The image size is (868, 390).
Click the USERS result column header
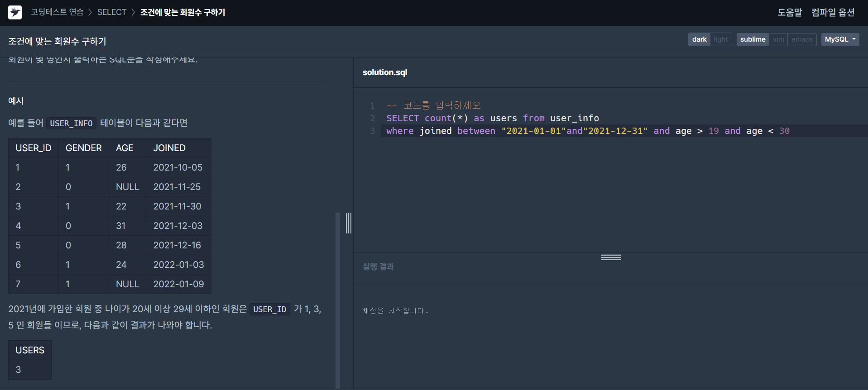point(30,350)
